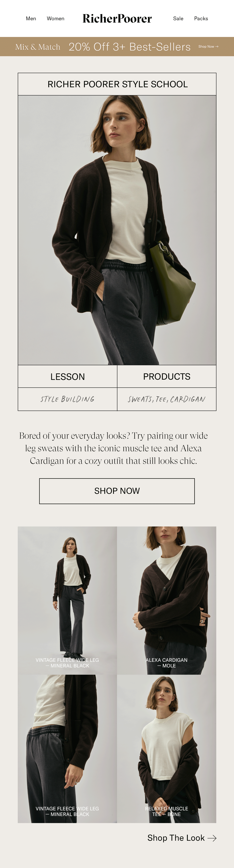Image resolution: width=234 pixels, height=868 pixels.
Task: Go to the Sale section
Action: pyautogui.click(x=178, y=18)
